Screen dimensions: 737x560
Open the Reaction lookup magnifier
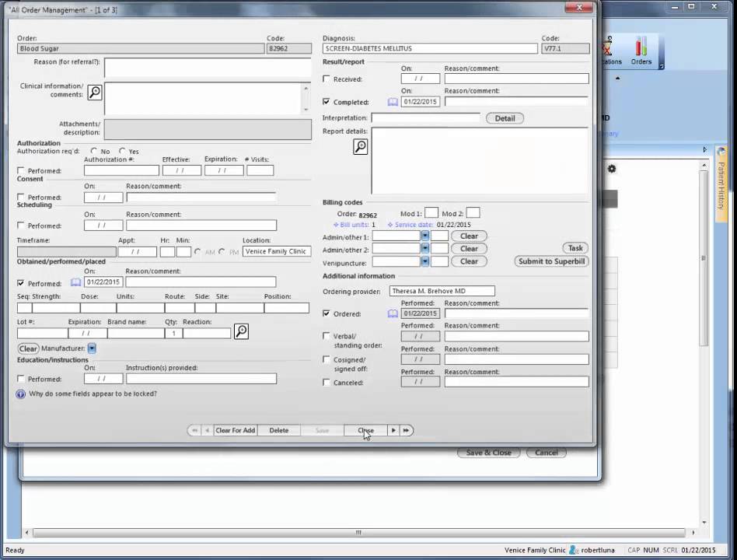(x=241, y=331)
